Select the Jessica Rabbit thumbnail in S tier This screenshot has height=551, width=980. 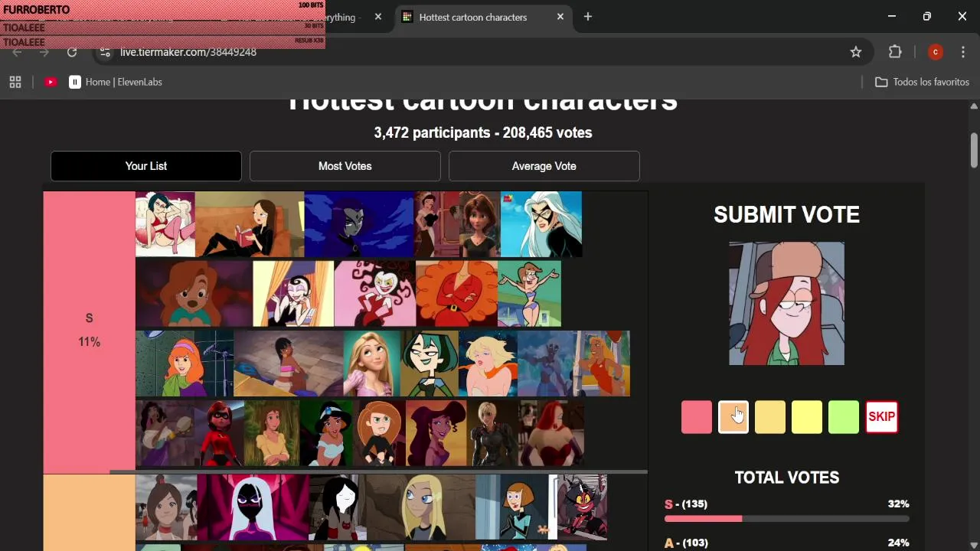point(550,433)
